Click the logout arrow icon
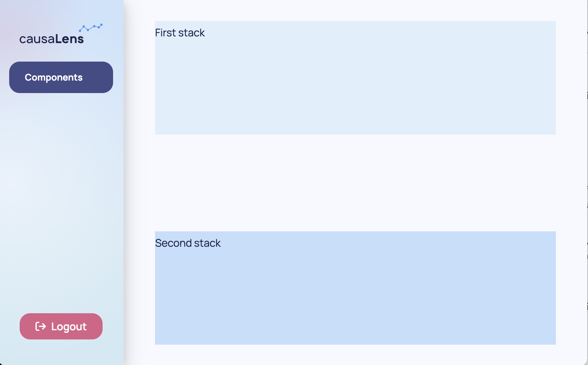The height and width of the screenshot is (365, 588). (x=41, y=326)
